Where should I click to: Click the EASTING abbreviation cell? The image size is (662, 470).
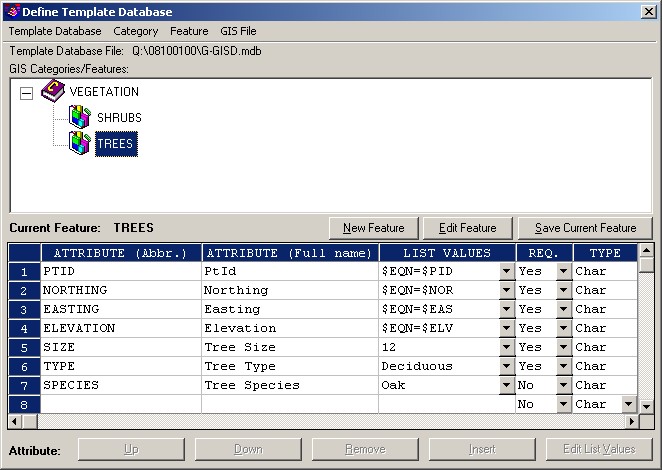pos(121,309)
